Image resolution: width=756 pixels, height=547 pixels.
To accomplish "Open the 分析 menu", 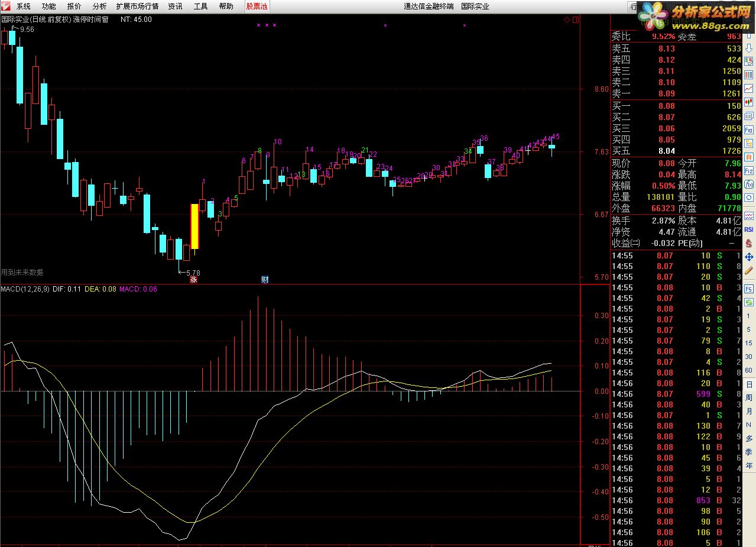I will click(x=99, y=7).
